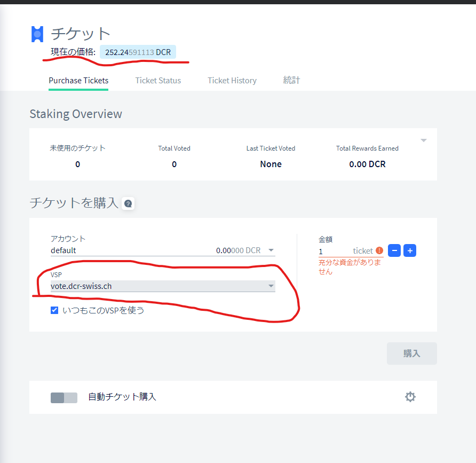Open the 統計 tab
476x463 pixels.
(291, 81)
